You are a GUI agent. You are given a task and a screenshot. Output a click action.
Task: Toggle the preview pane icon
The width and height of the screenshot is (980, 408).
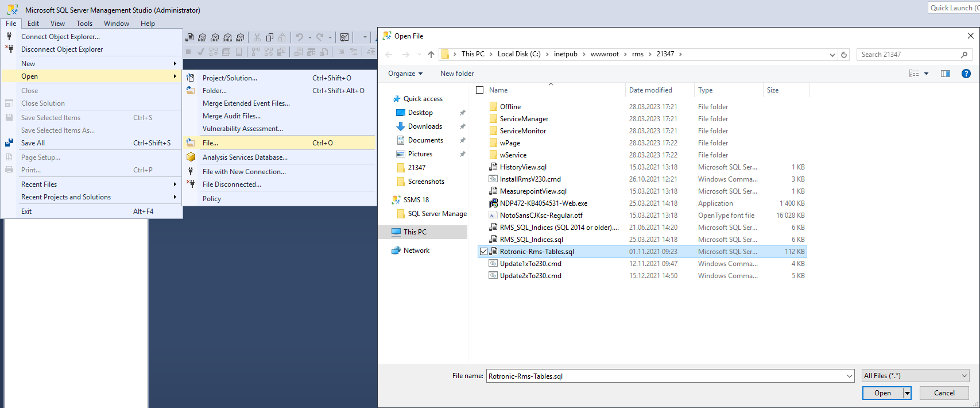tap(946, 74)
